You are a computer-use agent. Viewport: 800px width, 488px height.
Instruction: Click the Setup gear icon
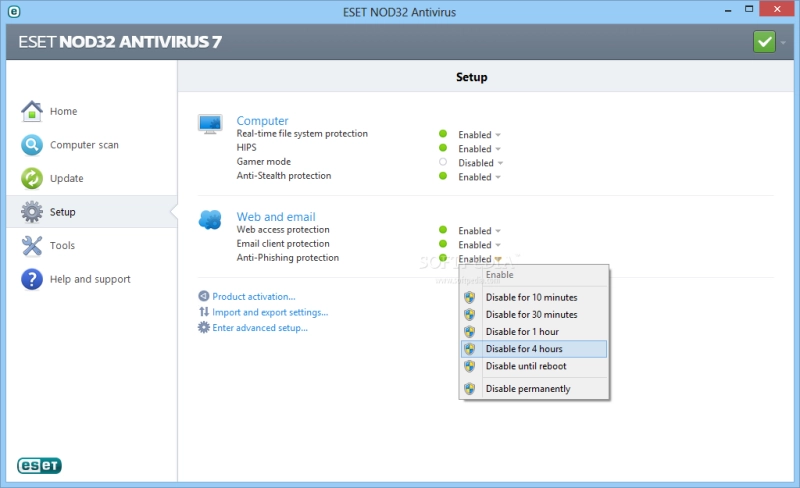[x=32, y=212]
